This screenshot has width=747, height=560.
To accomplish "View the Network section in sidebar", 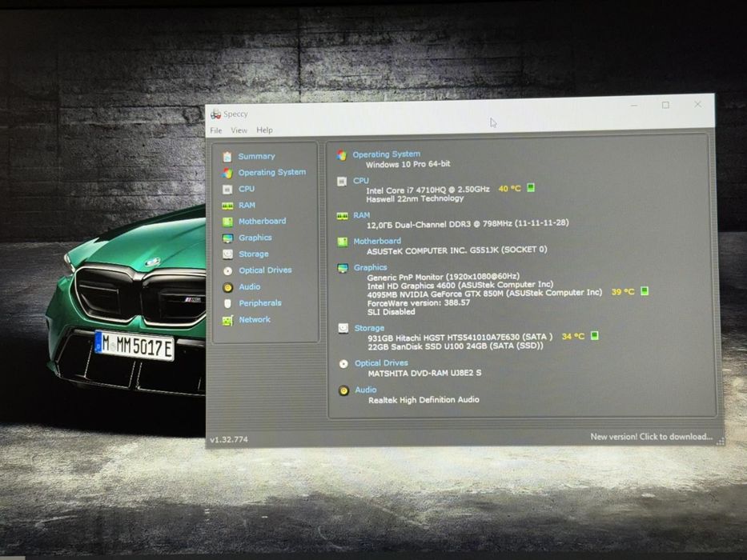I will [255, 319].
